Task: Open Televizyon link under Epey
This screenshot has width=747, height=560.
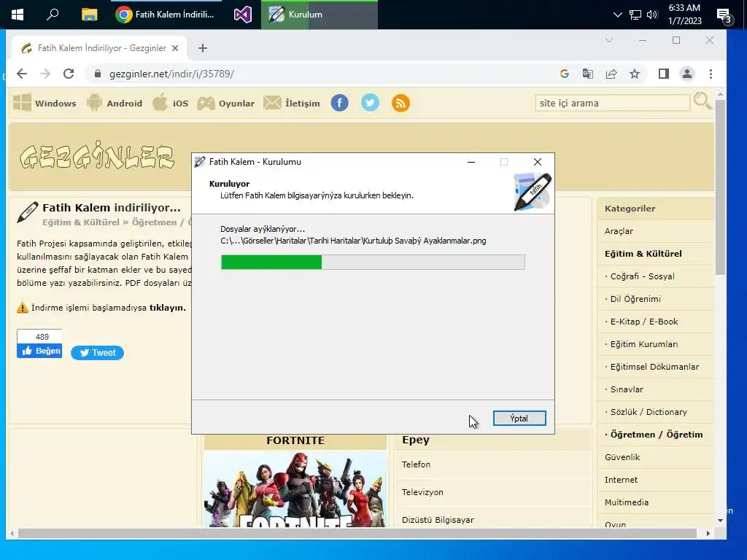Action: (422, 492)
